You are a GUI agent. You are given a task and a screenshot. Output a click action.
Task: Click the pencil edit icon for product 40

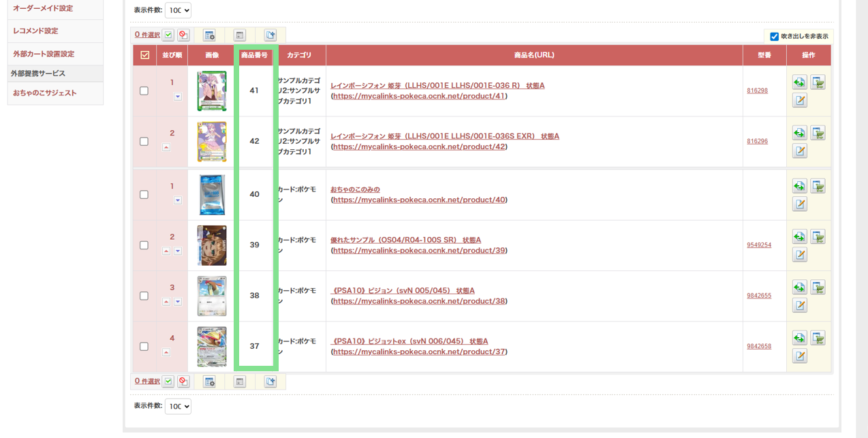pyautogui.click(x=799, y=204)
